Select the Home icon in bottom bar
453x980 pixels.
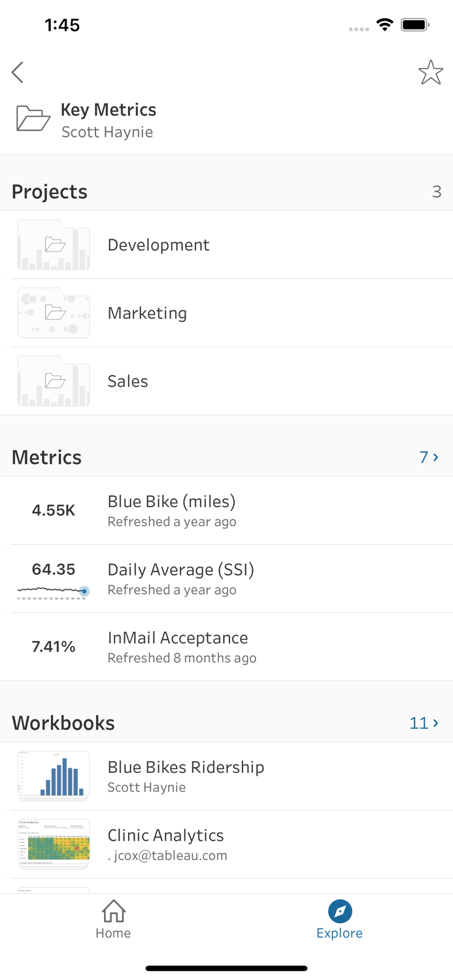point(113,911)
